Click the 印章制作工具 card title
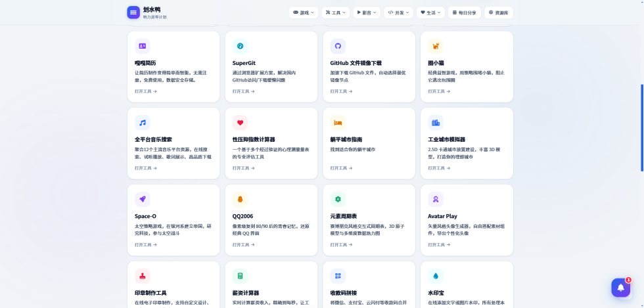The image size is (644, 308). point(150,293)
